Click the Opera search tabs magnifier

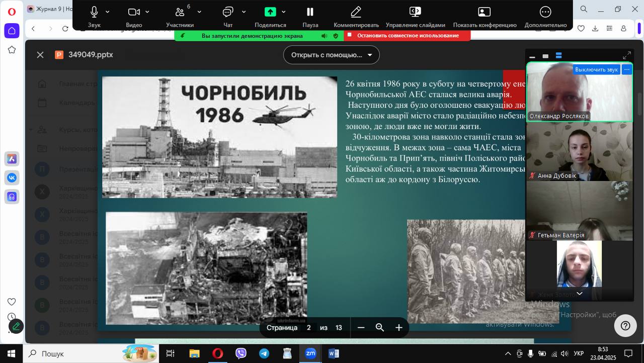584,9
